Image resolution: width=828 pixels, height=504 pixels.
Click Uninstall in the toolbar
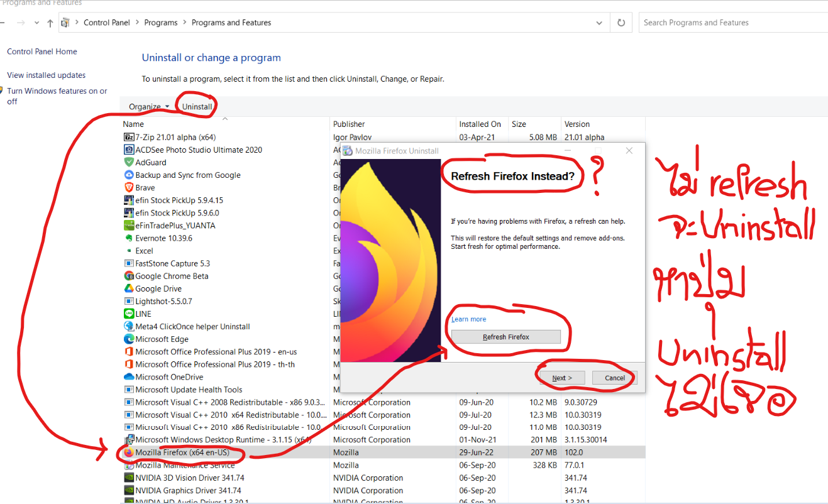pyautogui.click(x=197, y=107)
